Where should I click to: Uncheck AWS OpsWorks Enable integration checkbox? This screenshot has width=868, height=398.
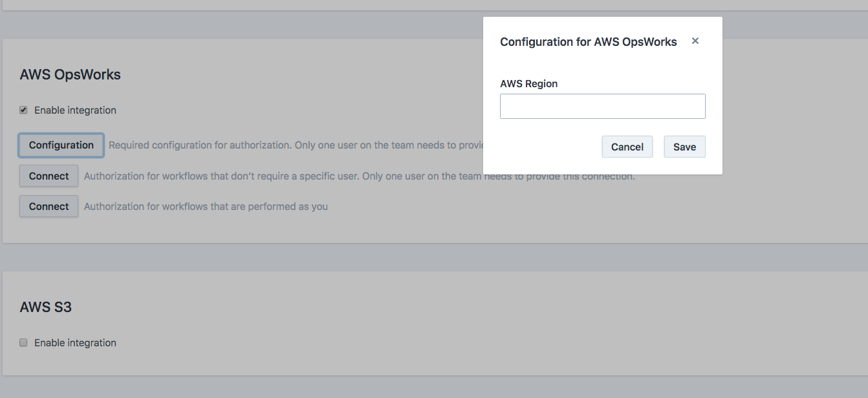tap(23, 110)
